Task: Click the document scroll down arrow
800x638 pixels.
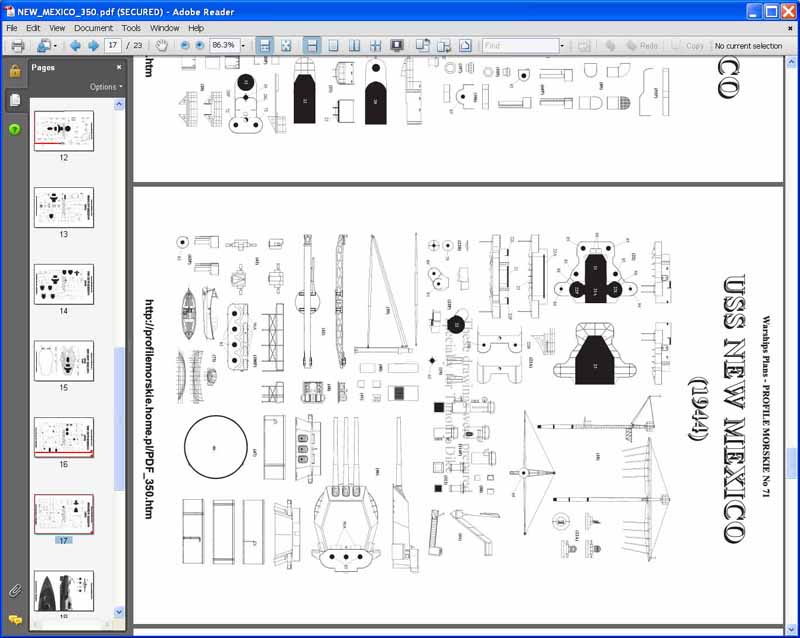Action: [791, 629]
